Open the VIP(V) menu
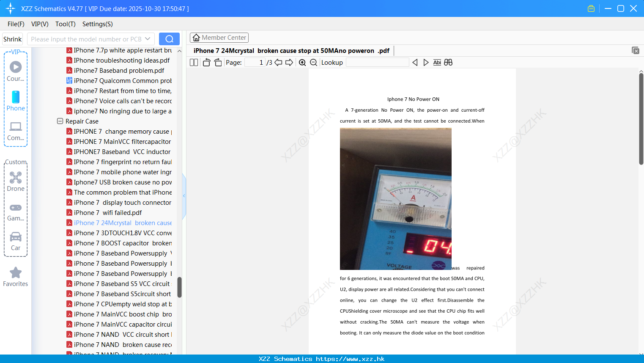Screen dimensions: 644x363 point(40,24)
